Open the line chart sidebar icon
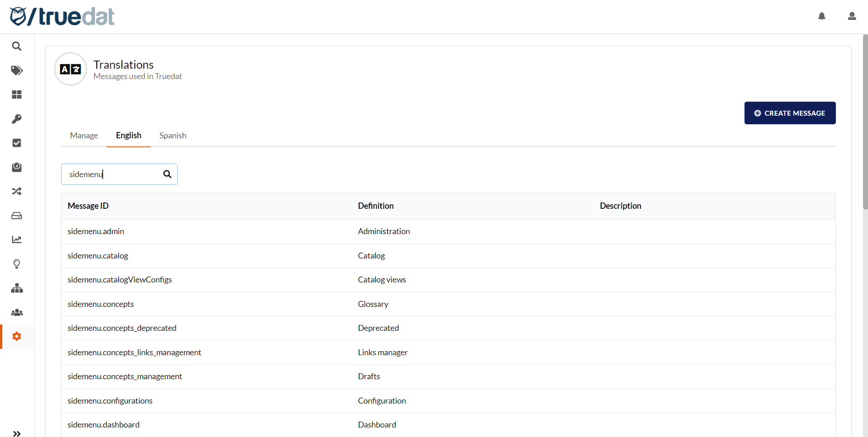868x437 pixels. coord(17,240)
